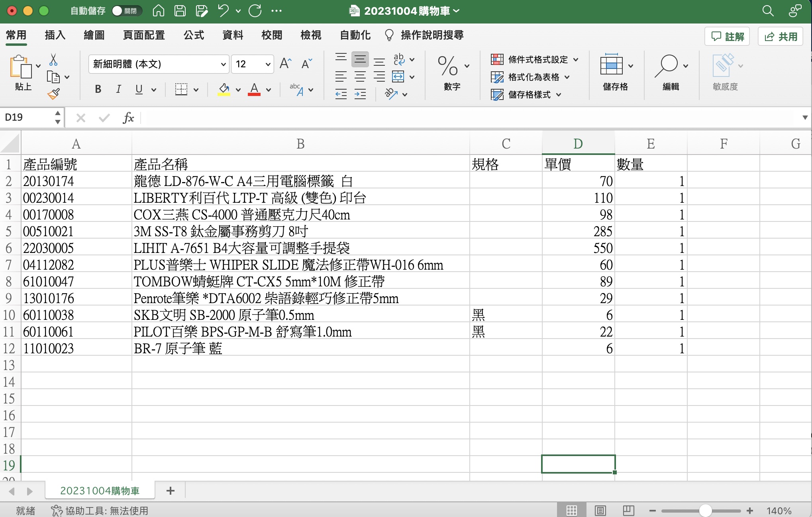Viewport: 812px width, 517px height.
Task: Open the 公式 tab
Action: (194, 35)
